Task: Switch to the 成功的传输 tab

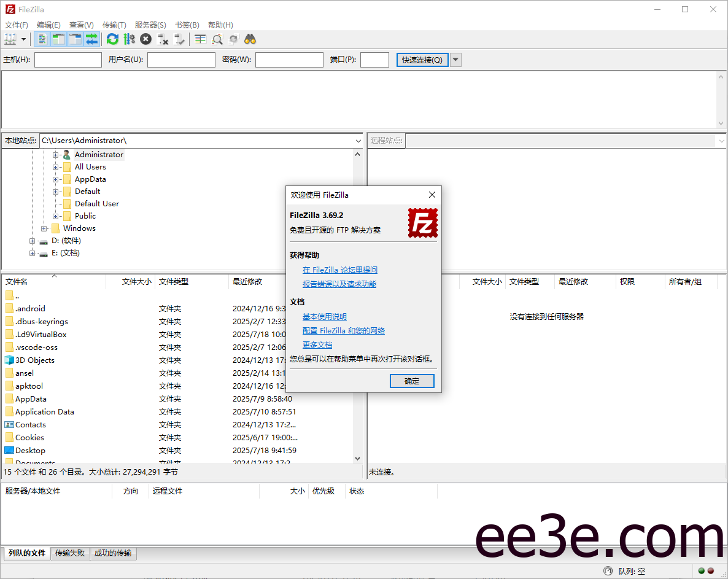Action: point(113,554)
